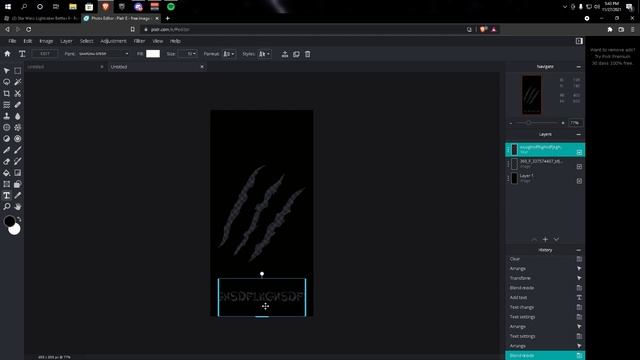This screenshot has height=360, width=640.
Task: Open the File menu
Action: pyautogui.click(x=12, y=41)
